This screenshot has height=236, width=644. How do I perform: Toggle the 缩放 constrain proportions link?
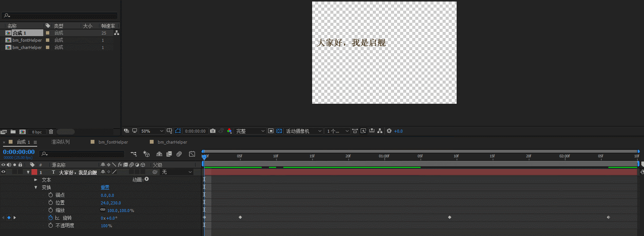(x=103, y=210)
